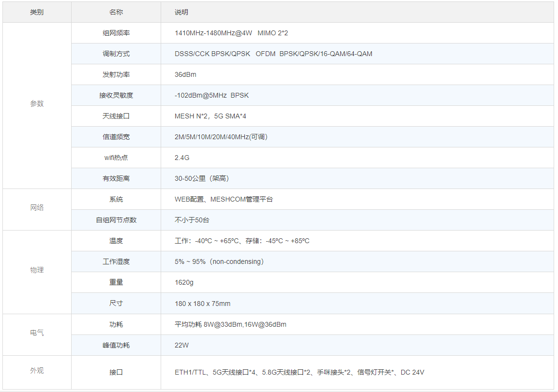This screenshot has width=558, height=392.
Task: Click the 接收灵敏度 name cell
Action: pos(116,96)
